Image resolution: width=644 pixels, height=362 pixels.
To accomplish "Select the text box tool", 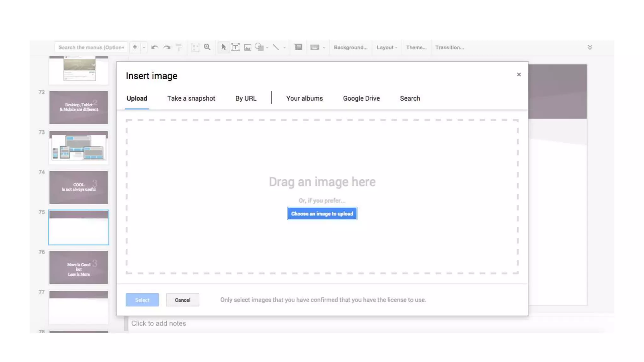I will click(x=236, y=47).
